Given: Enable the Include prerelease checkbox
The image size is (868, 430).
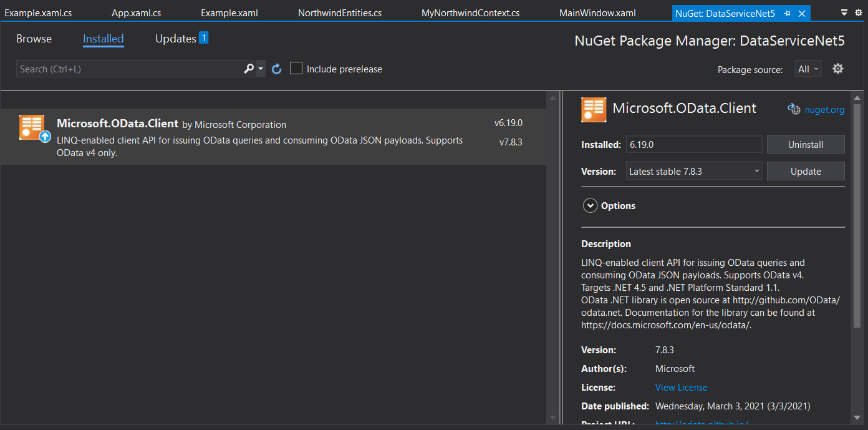Looking at the screenshot, I should [296, 69].
